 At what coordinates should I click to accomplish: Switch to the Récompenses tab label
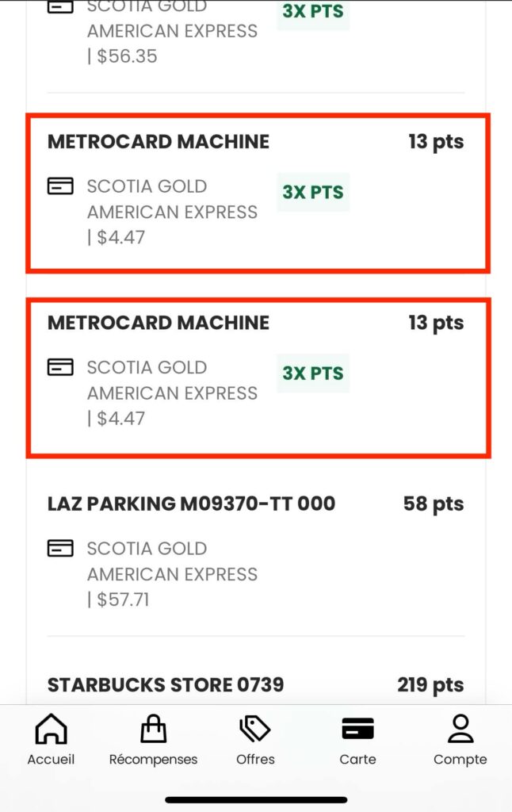tap(153, 760)
